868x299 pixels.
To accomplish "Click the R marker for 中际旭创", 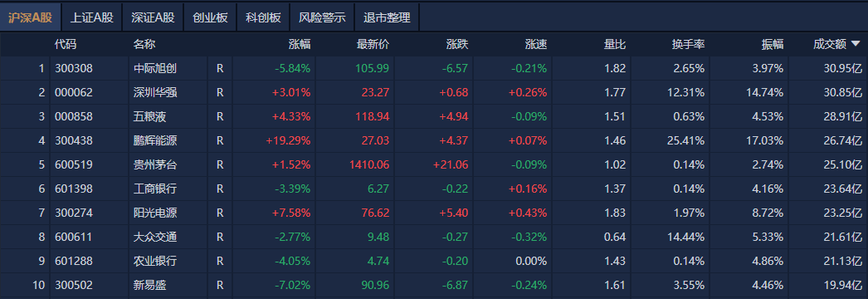I will 221,69.
